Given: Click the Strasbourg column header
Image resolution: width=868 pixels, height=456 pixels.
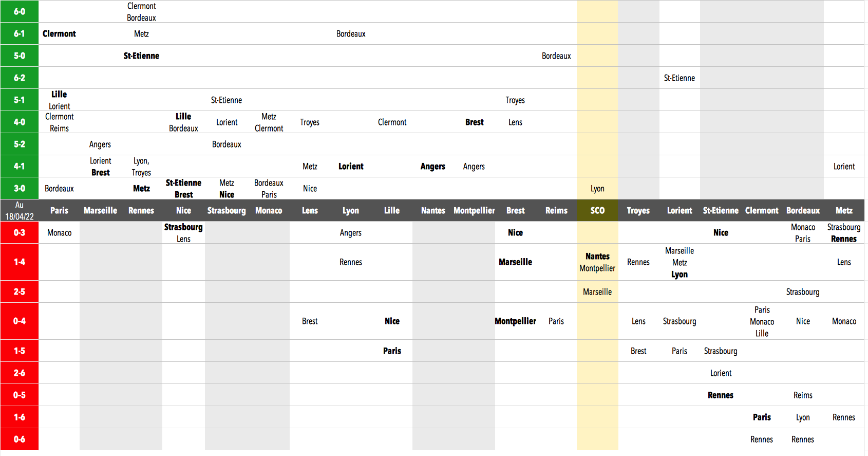Looking at the screenshot, I should point(227,210).
